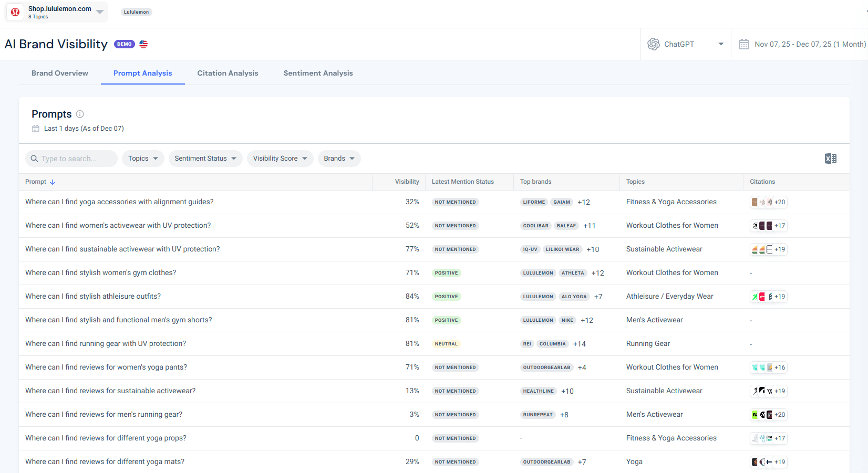Expand the Shop.lululemon.com workspace dropdown

pyautogui.click(x=100, y=12)
